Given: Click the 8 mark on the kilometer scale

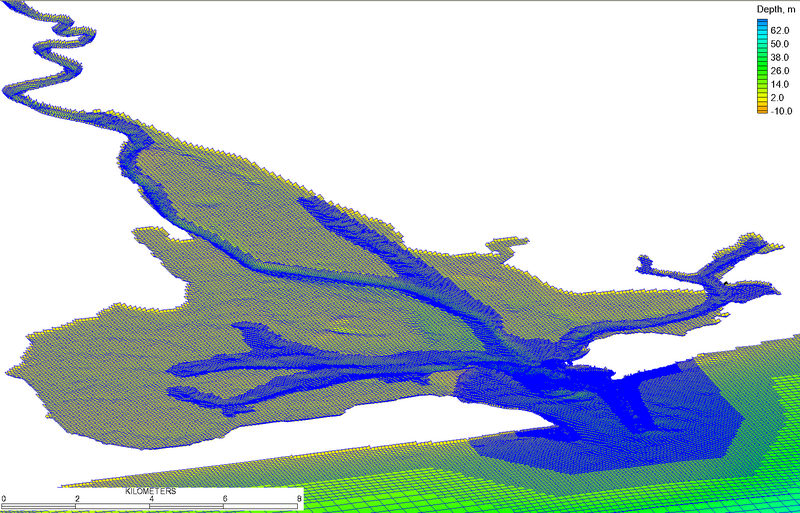Looking at the screenshot, I should (299, 499).
